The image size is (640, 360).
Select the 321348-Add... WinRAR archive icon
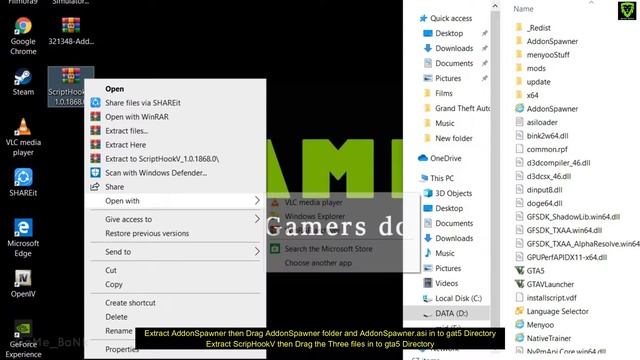(71, 31)
